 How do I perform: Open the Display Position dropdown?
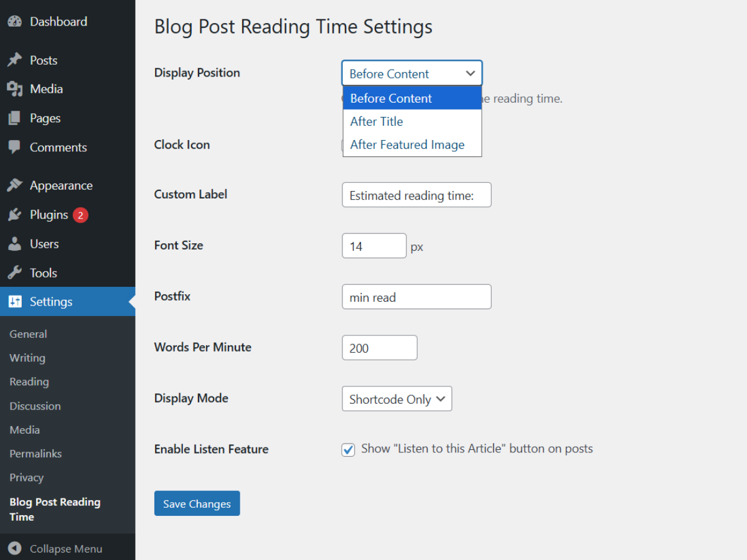pyautogui.click(x=412, y=73)
